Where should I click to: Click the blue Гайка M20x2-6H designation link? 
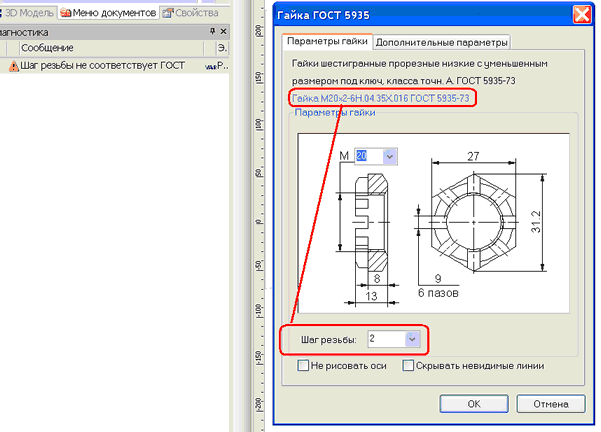click(380, 98)
